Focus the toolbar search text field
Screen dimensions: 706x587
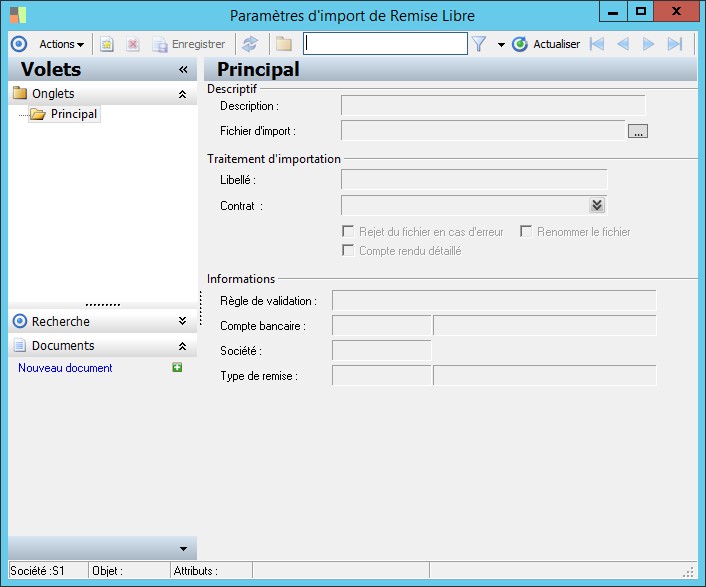tap(385, 43)
